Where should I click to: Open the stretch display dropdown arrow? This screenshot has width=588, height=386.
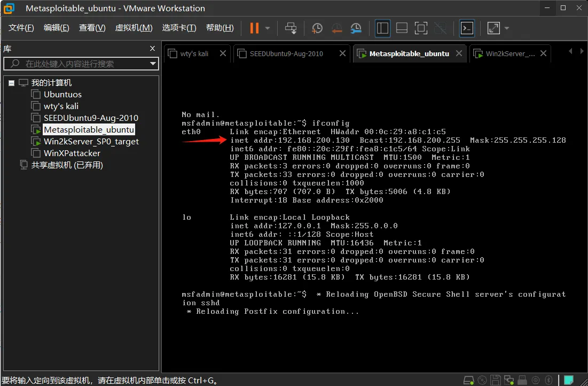(507, 28)
